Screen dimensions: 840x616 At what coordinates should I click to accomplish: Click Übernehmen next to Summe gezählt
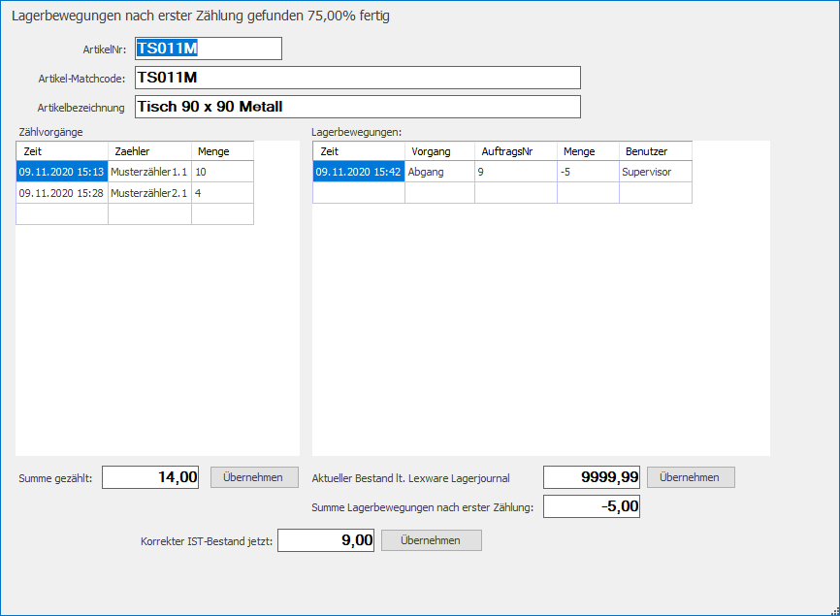point(253,477)
